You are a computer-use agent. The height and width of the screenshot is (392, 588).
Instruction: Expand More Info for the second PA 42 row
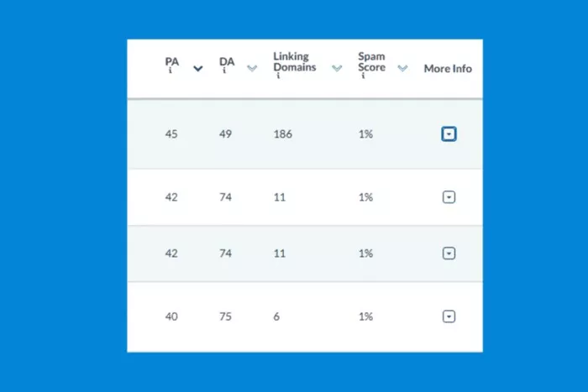point(449,253)
